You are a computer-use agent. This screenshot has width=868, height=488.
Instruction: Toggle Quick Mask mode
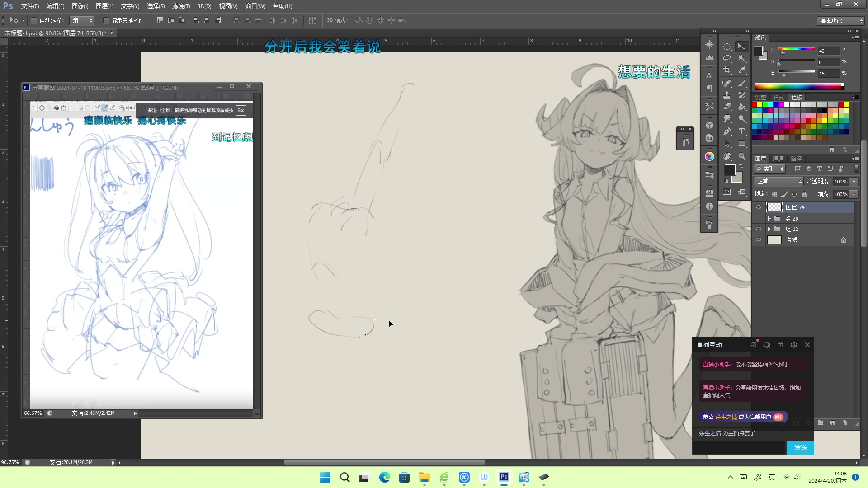(x=726, y=192)
